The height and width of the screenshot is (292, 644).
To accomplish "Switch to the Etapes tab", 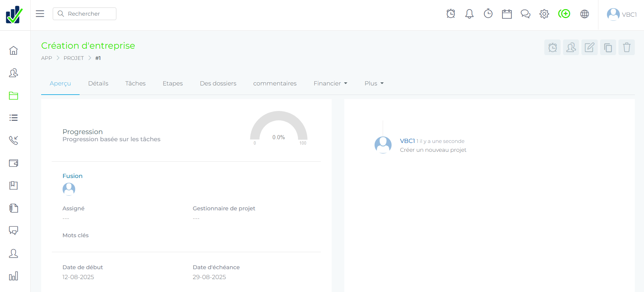I will pyautogui.click(x=172, y=83).
